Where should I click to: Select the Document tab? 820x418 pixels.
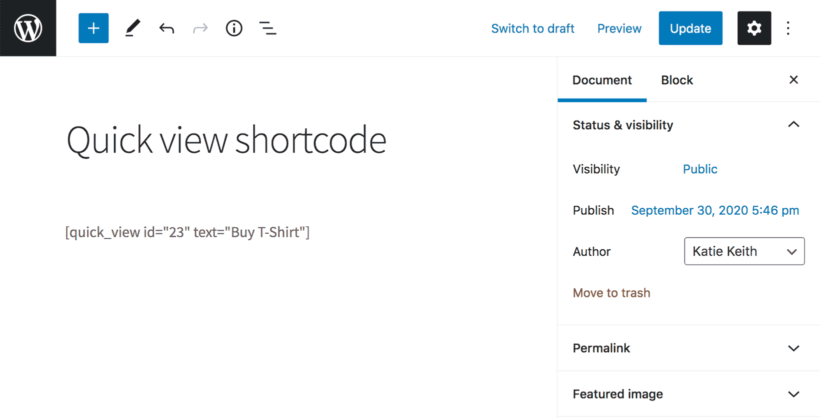602,80
